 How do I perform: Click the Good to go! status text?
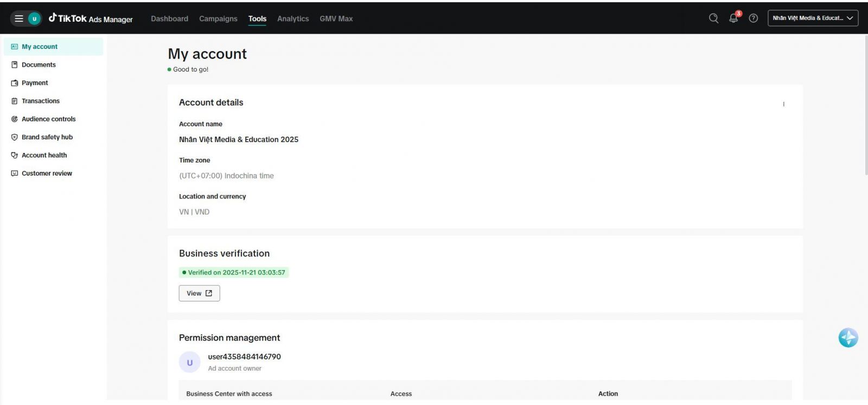[190, 69]
